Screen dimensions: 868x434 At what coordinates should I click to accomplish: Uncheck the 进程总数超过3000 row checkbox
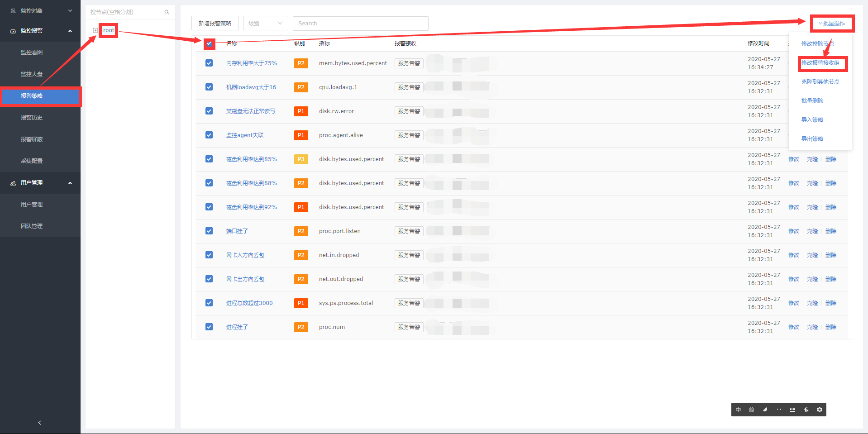coord(209,303)
